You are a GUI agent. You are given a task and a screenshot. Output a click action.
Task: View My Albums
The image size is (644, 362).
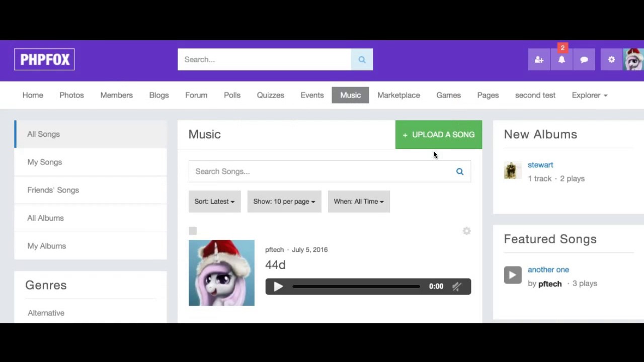[91, 246]
